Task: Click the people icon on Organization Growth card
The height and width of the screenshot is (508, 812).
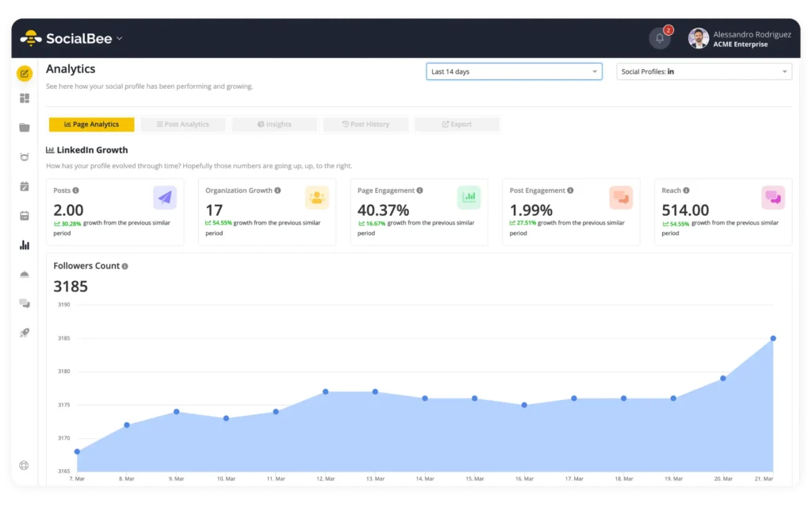Action: [317, 198]
